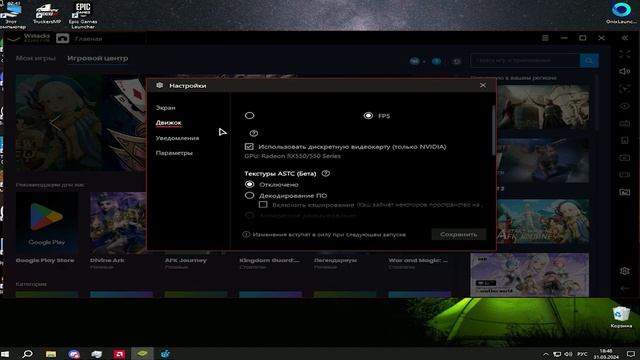The height and width of the screenshot is (360, 640).
Task: Click the active emulator taskbar icon
Action: [x=142, y=353]
